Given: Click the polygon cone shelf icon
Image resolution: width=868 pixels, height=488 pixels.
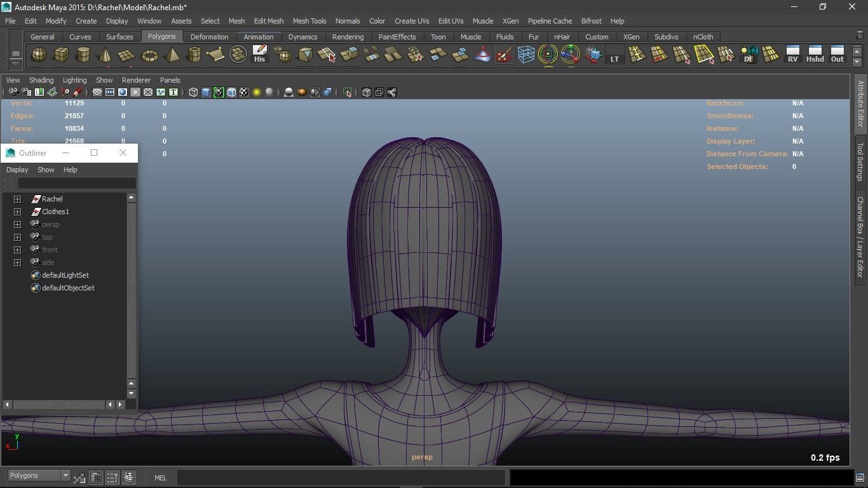Looking at the screenshot, I should point(105,55).
